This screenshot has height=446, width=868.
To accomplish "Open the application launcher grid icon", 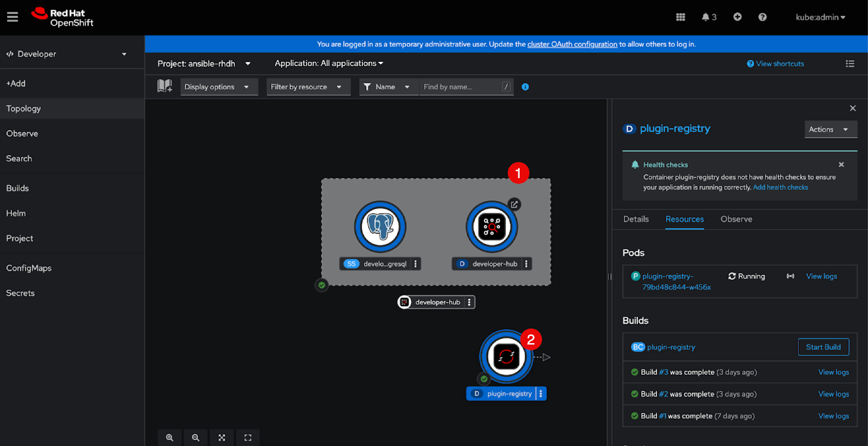I will pos(680,17).
